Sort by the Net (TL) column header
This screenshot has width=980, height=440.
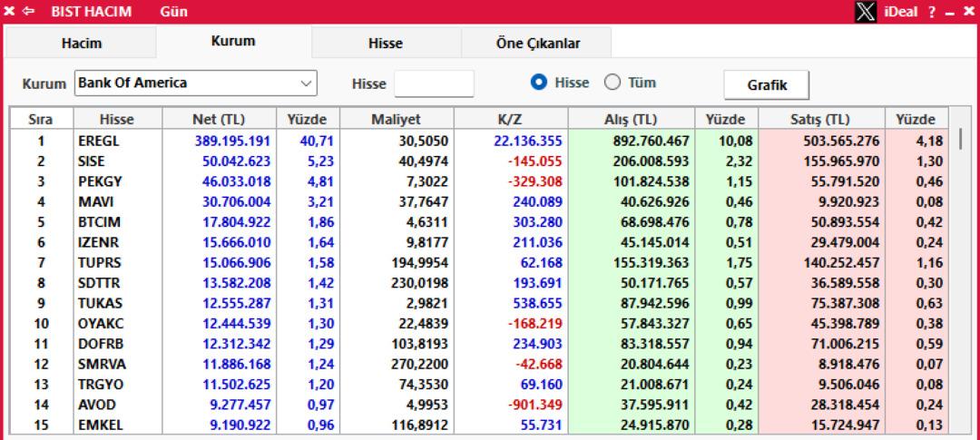point(219,120)
